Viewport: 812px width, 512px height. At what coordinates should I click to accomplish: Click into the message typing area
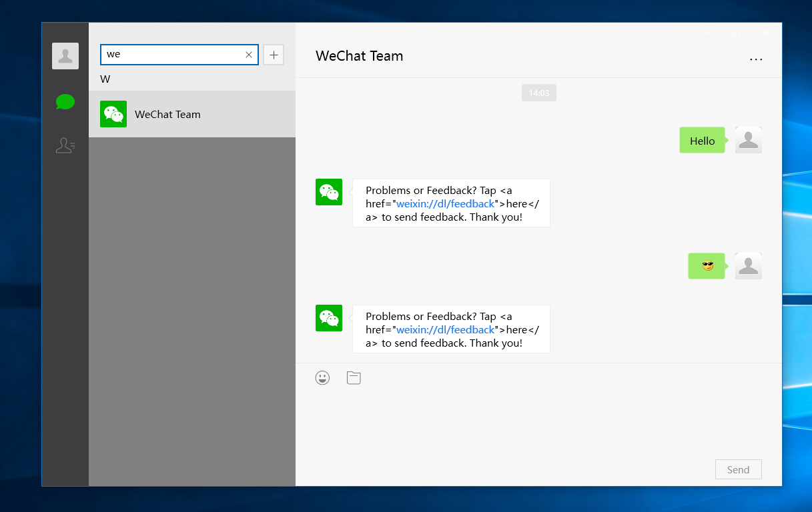(x=538, y=423)
